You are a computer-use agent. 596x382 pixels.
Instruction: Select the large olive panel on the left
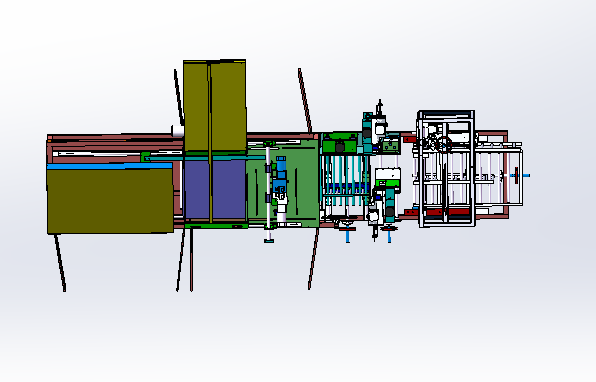click(110, 201)
